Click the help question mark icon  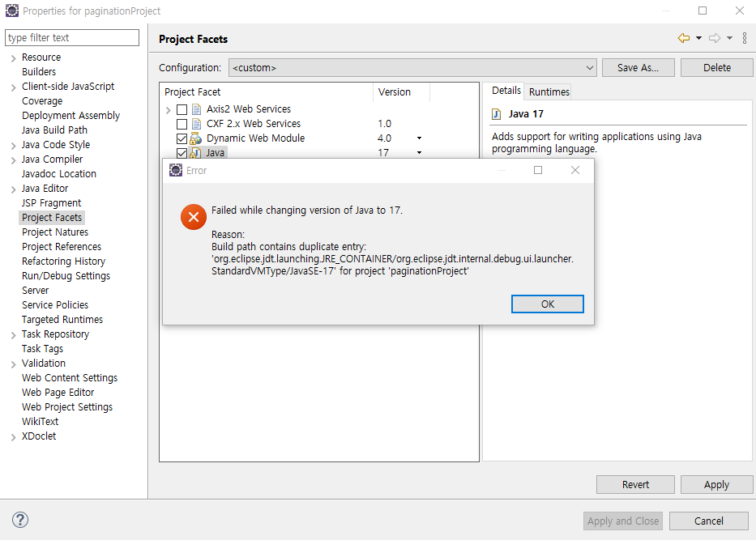coord(20,520)
